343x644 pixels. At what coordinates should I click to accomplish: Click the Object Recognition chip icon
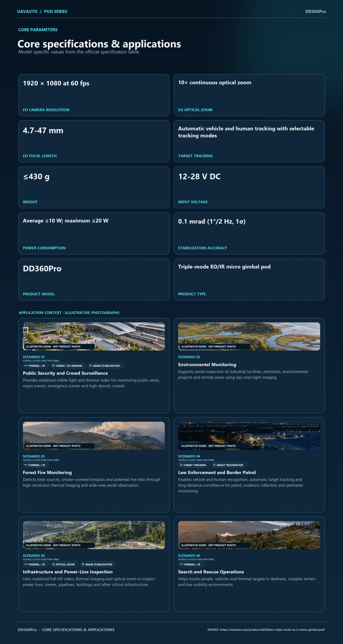click(214, 465)
